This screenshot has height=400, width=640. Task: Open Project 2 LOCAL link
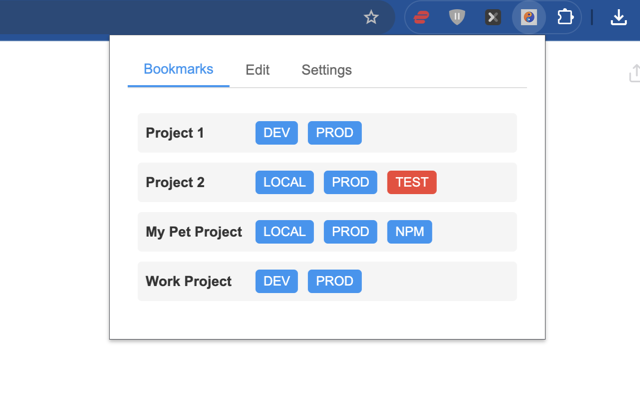(284, 182)
